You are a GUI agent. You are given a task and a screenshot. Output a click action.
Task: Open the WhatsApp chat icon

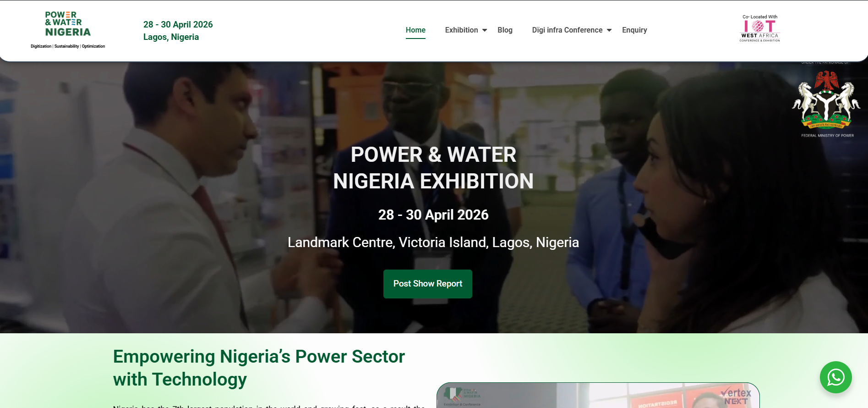click(x=835, y=377)
